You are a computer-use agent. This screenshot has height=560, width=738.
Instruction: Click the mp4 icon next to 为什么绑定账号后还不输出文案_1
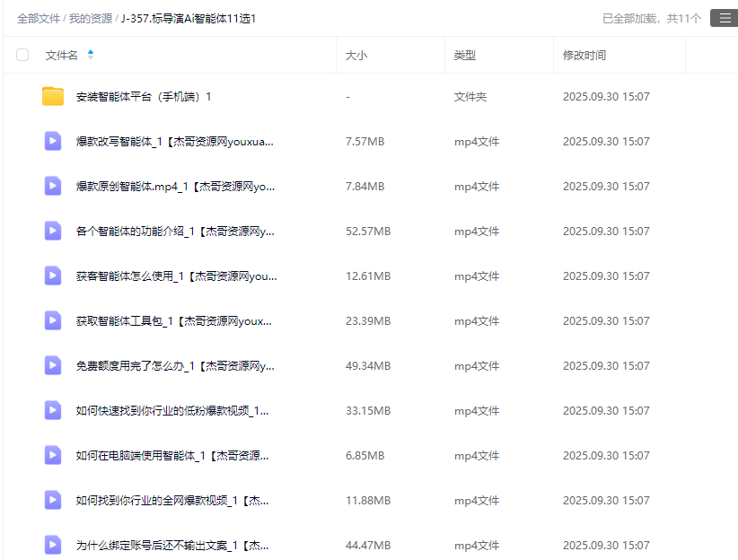(52, 545)
